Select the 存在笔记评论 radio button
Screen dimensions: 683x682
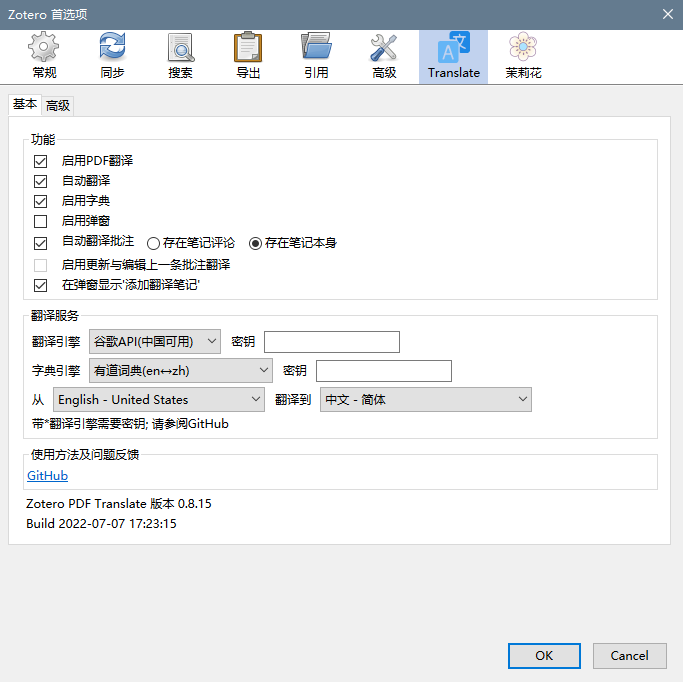click(153, 243)
